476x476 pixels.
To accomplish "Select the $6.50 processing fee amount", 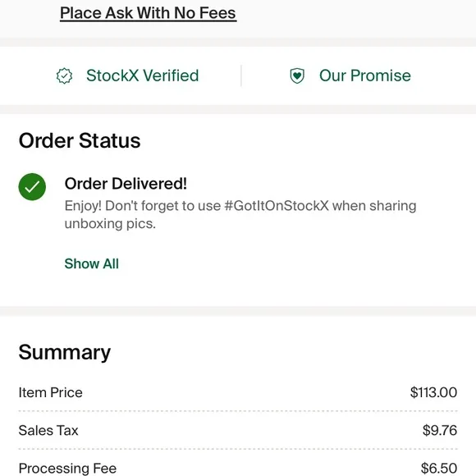I will (x=439, y=469).
